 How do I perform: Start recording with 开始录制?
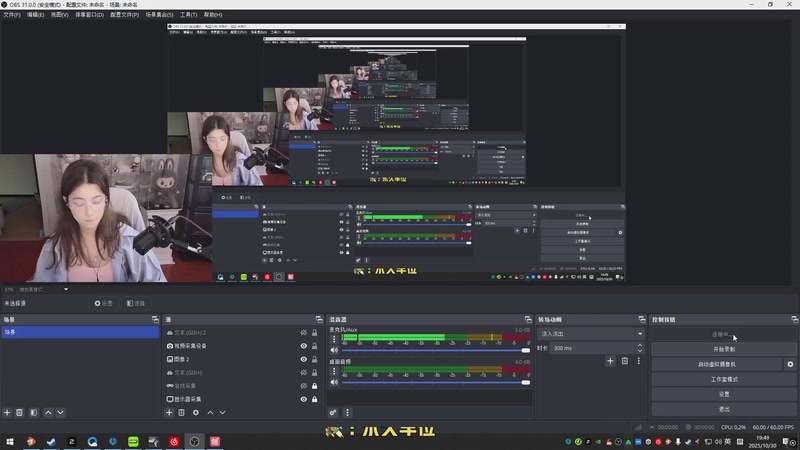[723, 349]
